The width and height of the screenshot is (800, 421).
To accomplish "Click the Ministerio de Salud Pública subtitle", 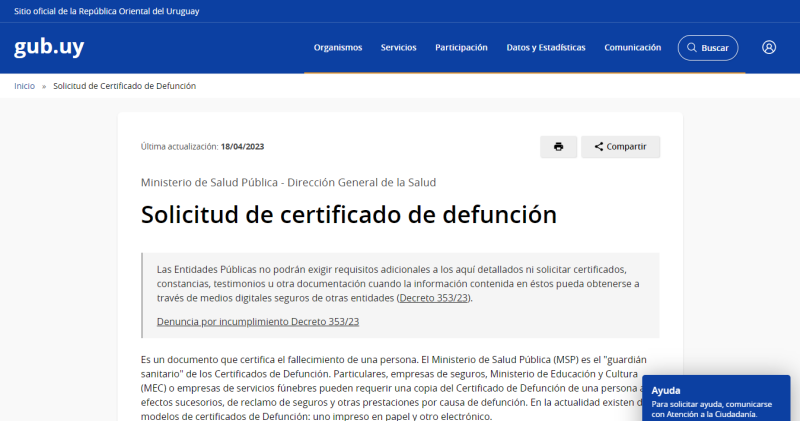I will click(288, 182).
